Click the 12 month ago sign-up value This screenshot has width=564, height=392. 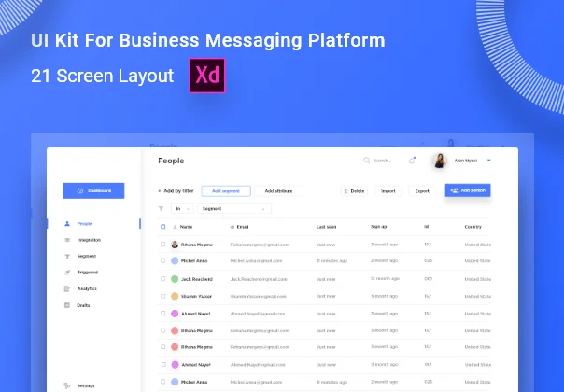tap(385, 279)
